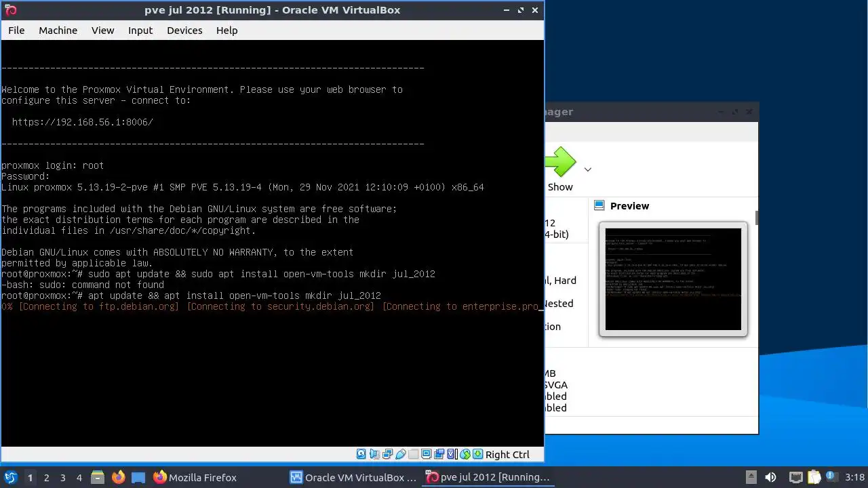
Task: Open the Devices menu
Action: tap(184, 30)
